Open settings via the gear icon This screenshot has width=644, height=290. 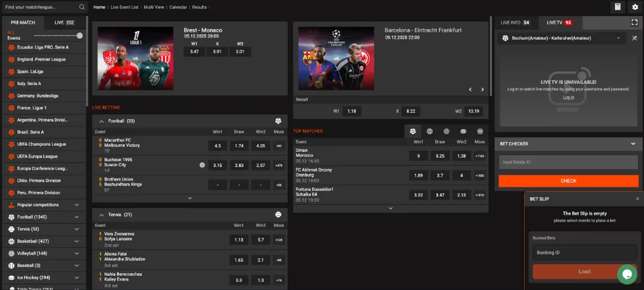point(635,7)
